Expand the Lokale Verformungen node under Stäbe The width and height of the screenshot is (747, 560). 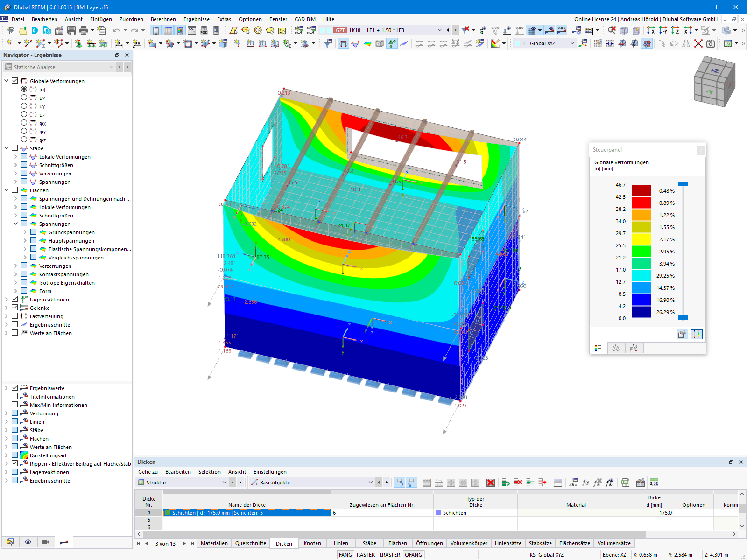point(15,157)
